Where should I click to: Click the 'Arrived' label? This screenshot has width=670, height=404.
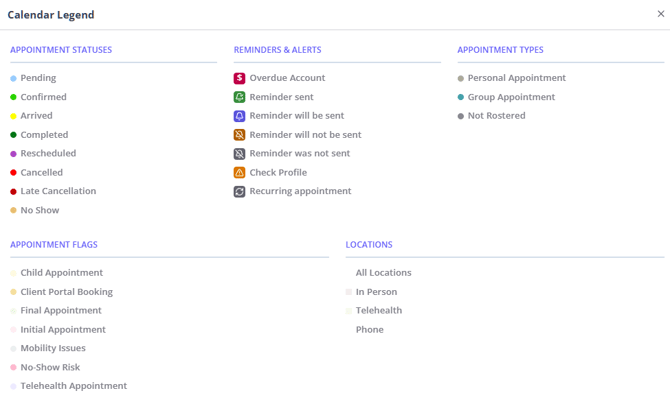[36, 115]
